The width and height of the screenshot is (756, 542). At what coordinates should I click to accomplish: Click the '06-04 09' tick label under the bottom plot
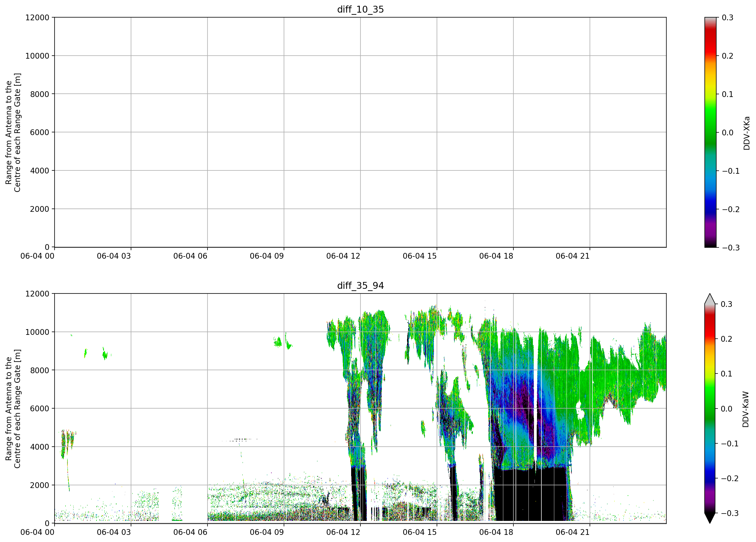point(267,532)
